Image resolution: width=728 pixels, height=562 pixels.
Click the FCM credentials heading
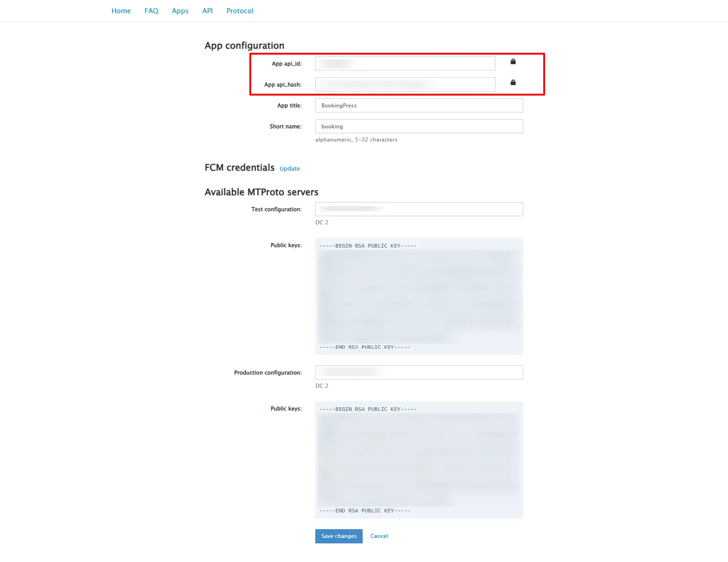(x=240, y=167)
